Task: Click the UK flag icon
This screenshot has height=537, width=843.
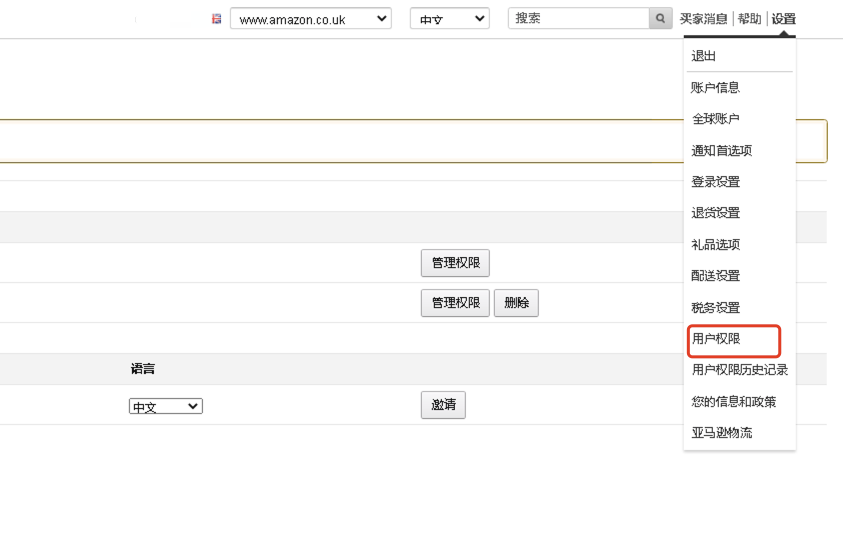Action: pos(217,19)
